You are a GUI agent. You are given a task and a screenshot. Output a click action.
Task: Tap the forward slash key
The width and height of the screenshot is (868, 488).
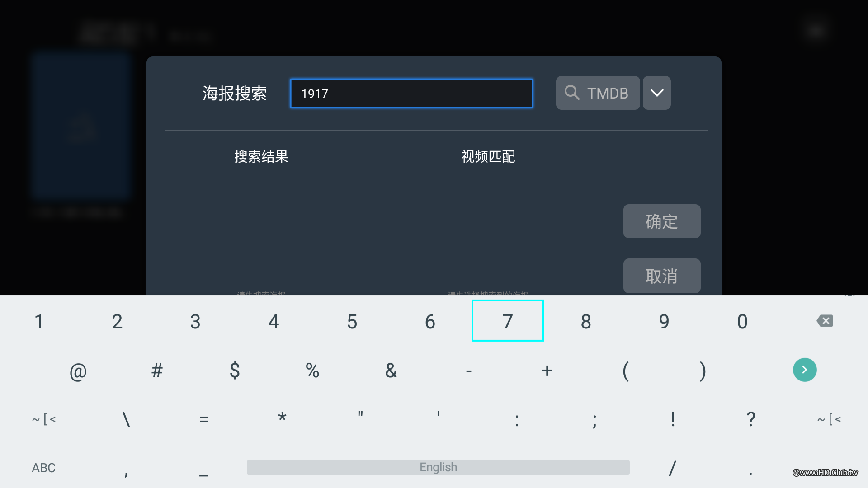tap(673, 468)
